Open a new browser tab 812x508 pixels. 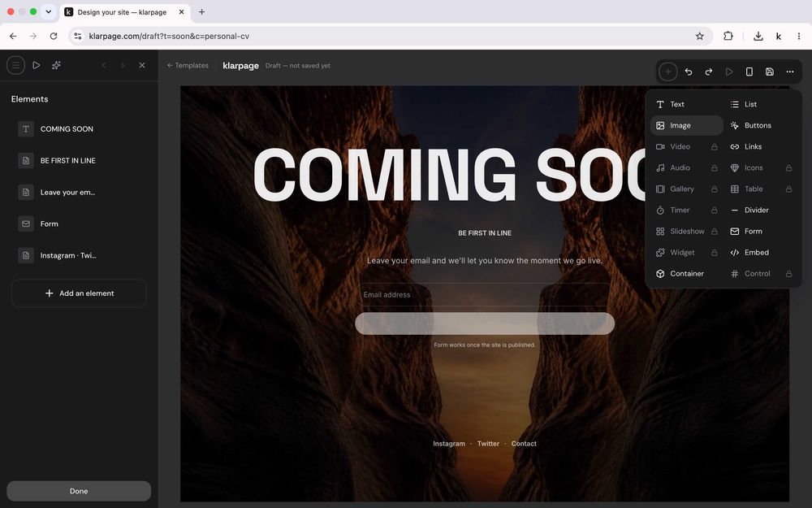pos(202,12)
